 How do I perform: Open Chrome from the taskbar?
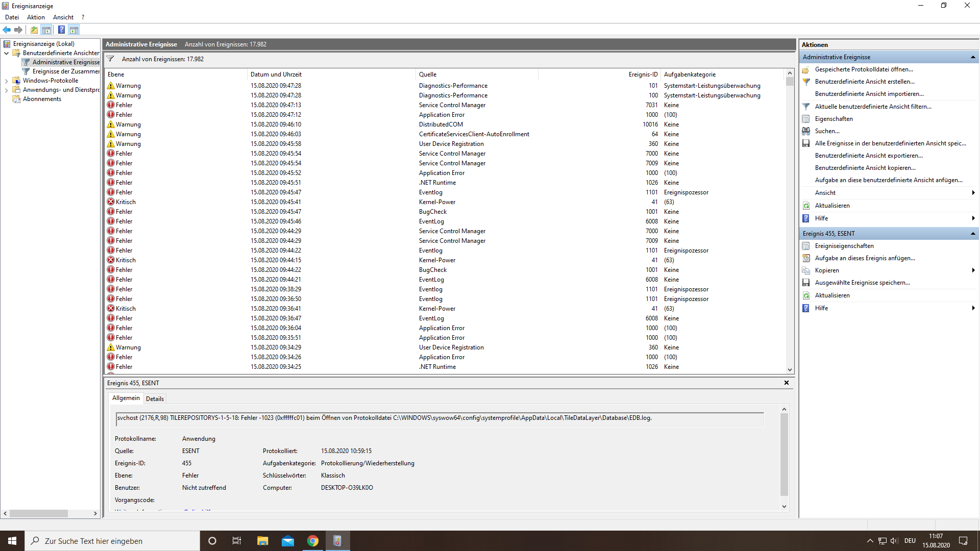pos(312,541)
